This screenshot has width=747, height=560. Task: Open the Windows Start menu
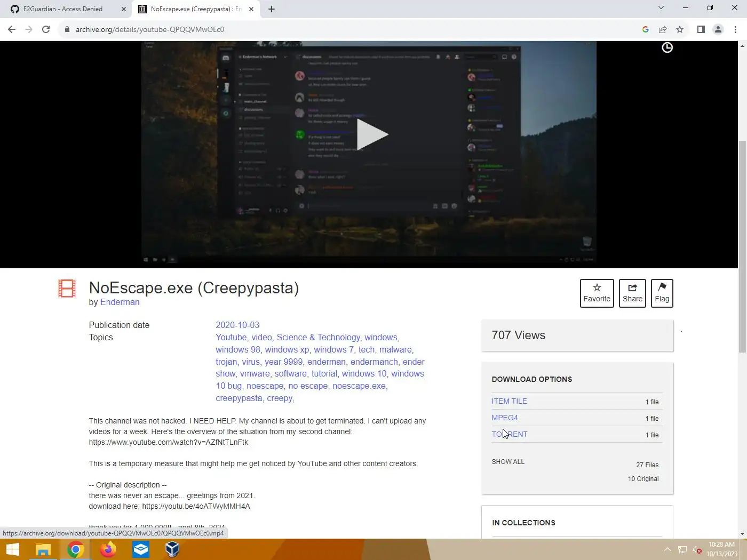pos(12,549)
